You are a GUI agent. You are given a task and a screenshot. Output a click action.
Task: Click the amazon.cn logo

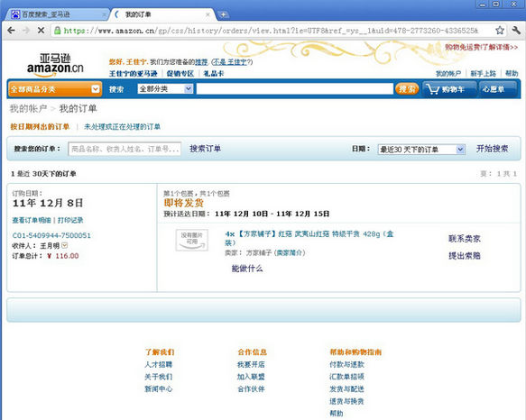click(x=55, y=65)
